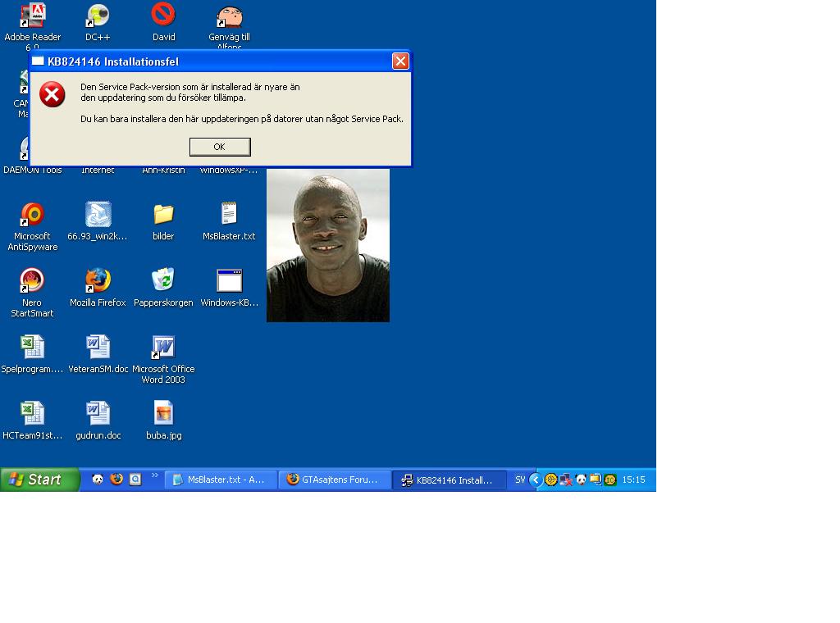Select the MsBlaster.txt file on desktop
Screen dimensions: 840x623
click(x=229, y=215)
